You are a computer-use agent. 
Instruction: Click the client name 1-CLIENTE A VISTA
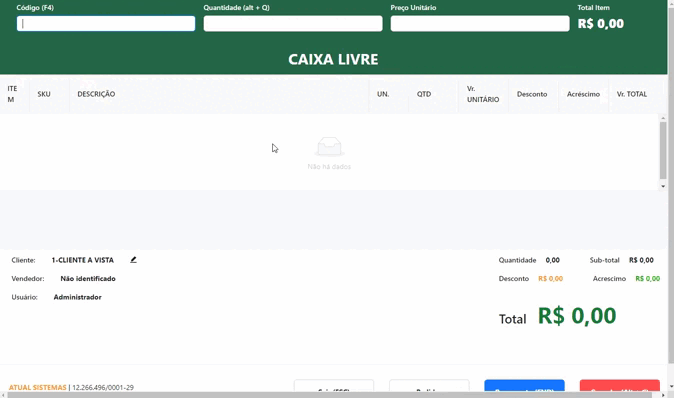[83, 260]
